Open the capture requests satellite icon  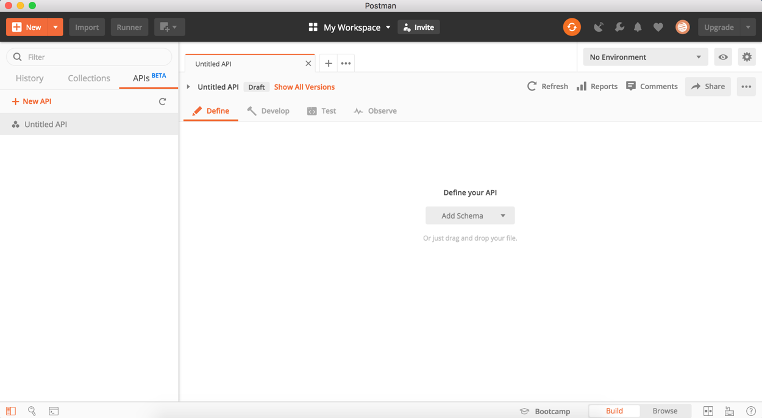click(x=599, y=27)
